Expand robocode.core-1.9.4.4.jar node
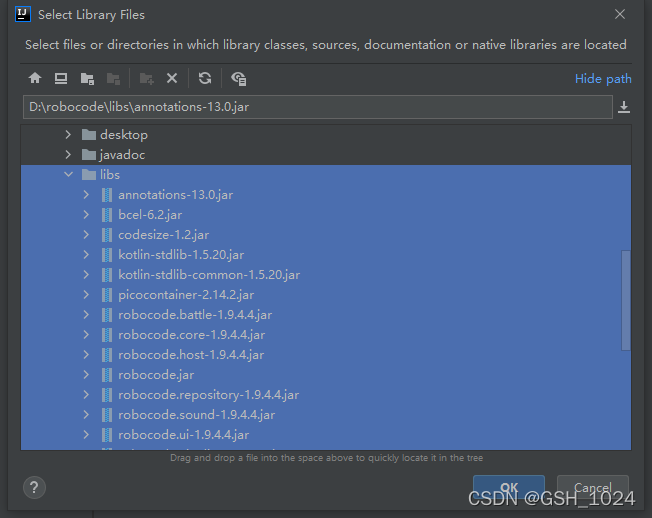The height and width of the screenshot is (518, 652). point(86,335)
